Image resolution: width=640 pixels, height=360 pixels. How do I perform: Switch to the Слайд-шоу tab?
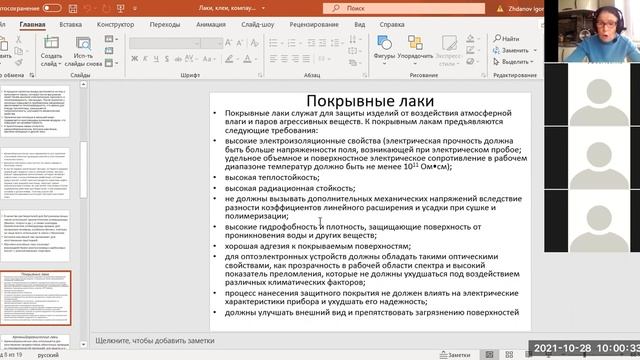tap(257, 24)
